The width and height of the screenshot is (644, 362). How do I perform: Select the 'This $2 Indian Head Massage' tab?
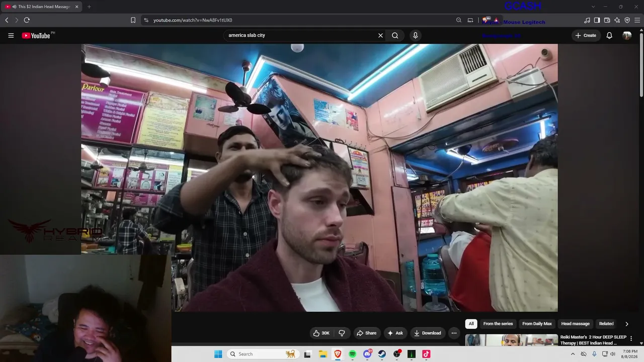pyautogui.click(x=41, y=7)
